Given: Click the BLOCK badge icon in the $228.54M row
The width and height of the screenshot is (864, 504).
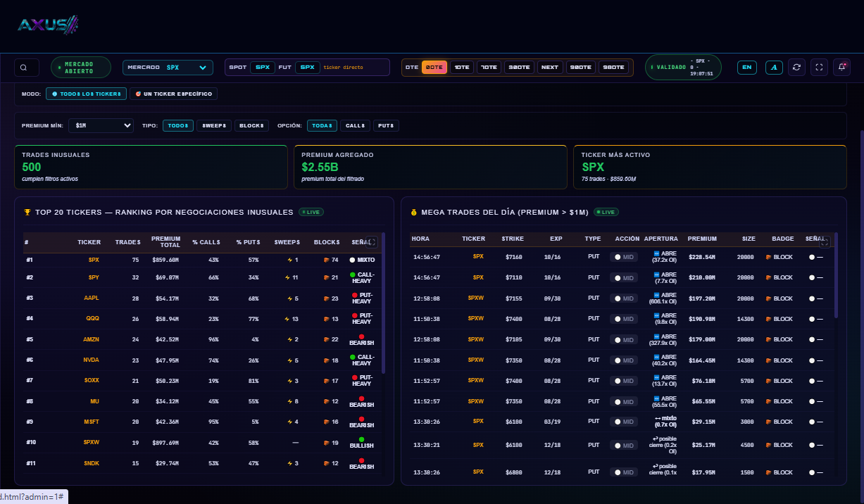Looking at the screenshot, I should point(769,257).
